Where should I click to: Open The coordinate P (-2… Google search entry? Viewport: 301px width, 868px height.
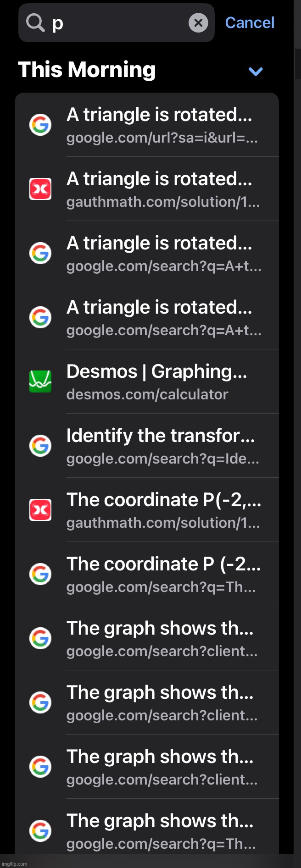point(147,574)
